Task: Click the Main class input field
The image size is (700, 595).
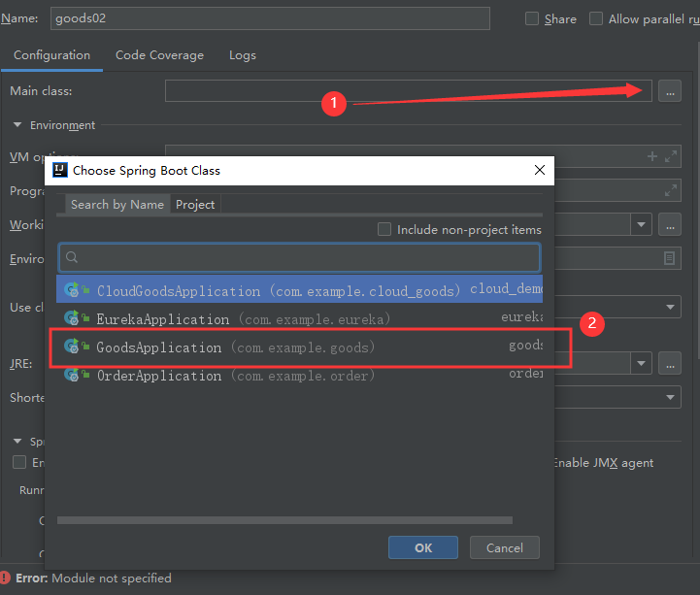Action: click(x=408, y=91)
